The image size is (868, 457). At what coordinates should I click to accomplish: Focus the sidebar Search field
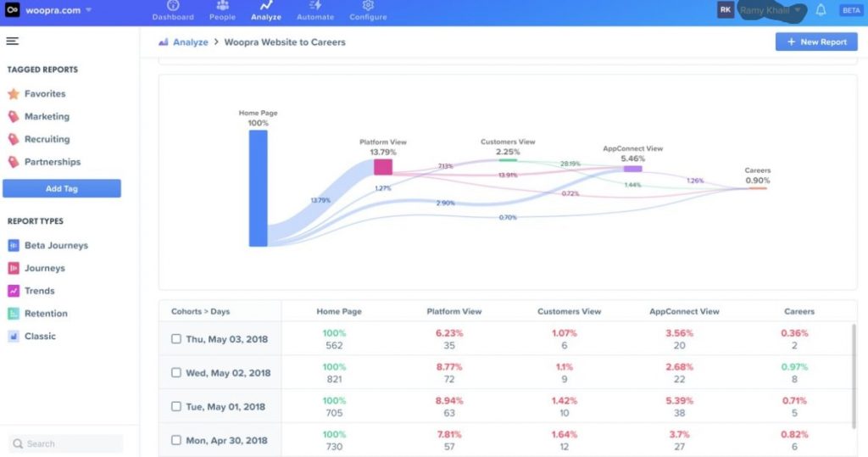(x=66, y=443)
